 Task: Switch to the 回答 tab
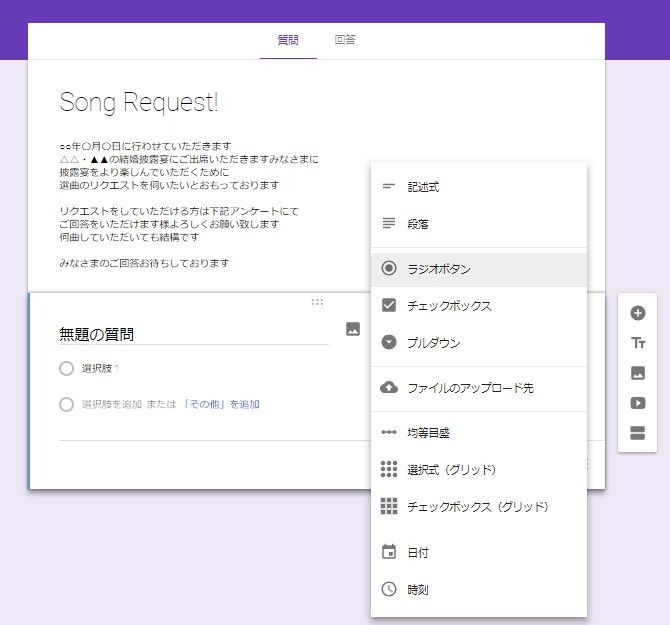coord(345,40)
